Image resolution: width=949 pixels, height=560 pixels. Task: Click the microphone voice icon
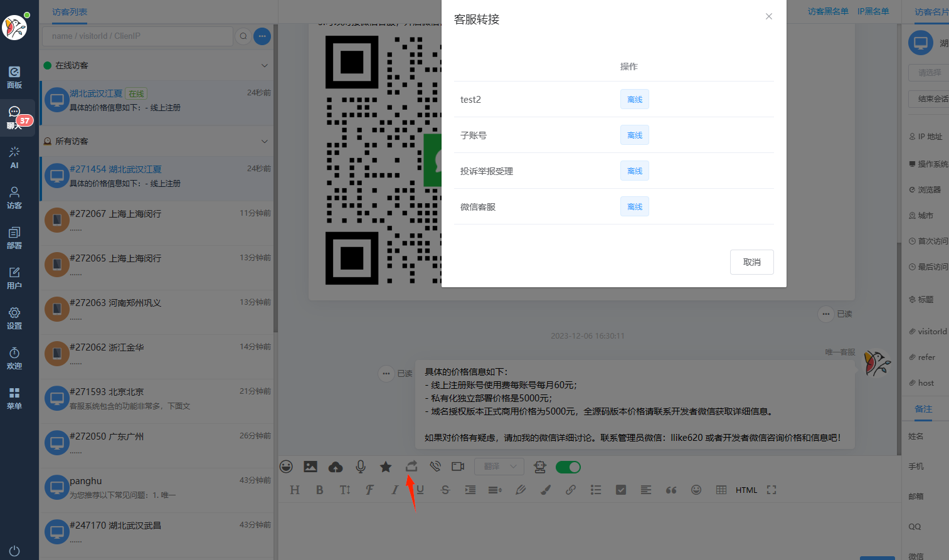361,467
